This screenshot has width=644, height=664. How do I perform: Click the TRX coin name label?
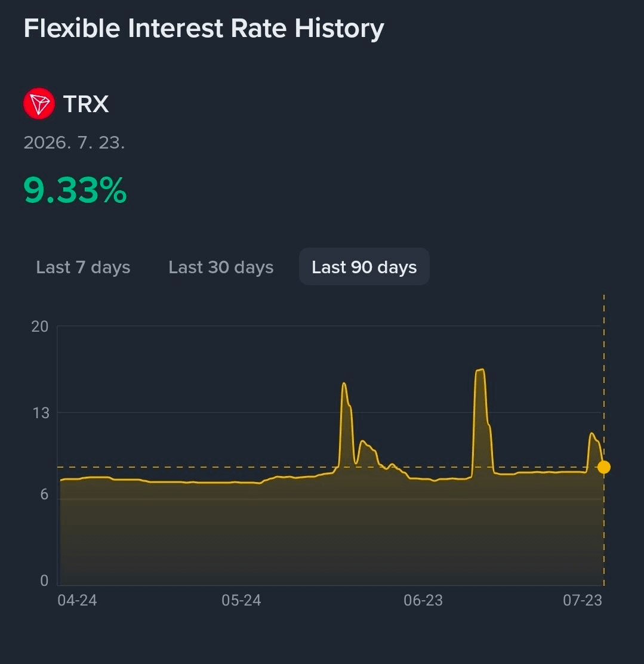(86, 104)
